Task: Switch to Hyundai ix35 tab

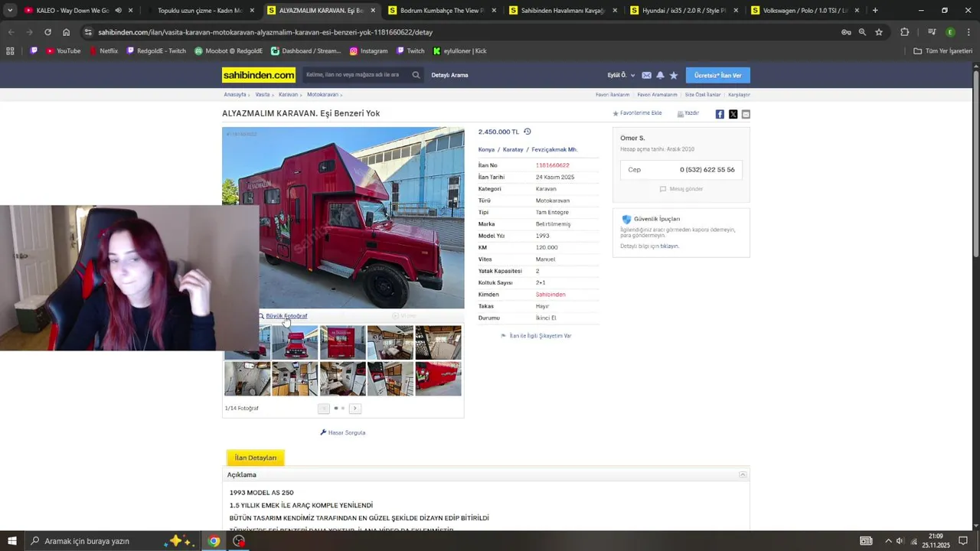Action: pyautogui.click(x=683, y=11)
